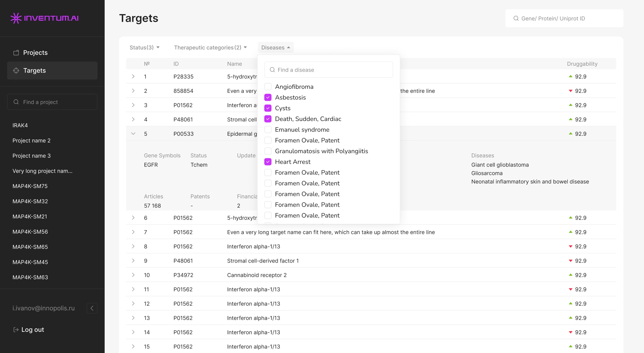This screenshot has width=644, height=353.
Task: Check the Emanuel syndrome checkbox
Action: 268,130
